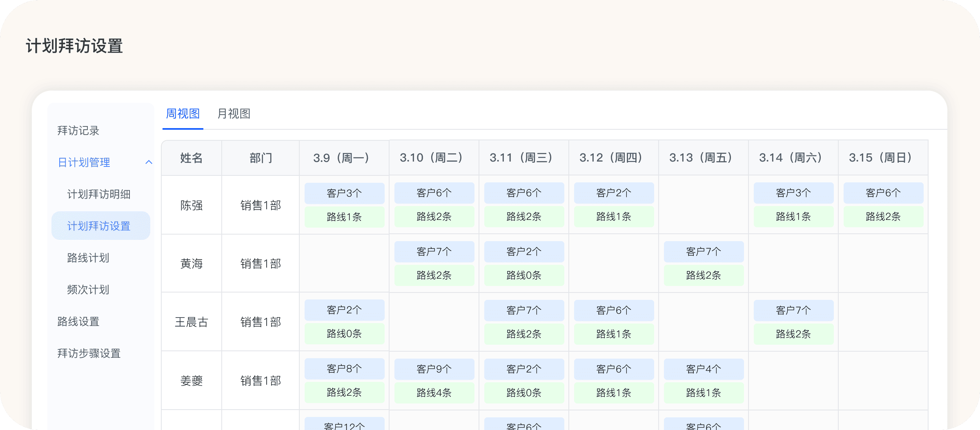Click 姜夔's 路线4条 tag on 3.10
Image resolution: width=980 pixels, height=430 pixels.
[x=434, y=393]
